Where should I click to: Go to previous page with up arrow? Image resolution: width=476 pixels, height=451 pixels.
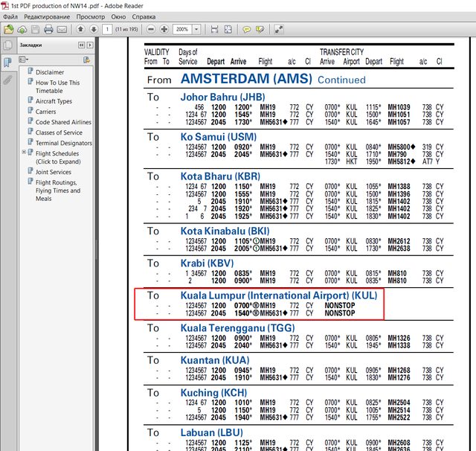click(80, 29)
